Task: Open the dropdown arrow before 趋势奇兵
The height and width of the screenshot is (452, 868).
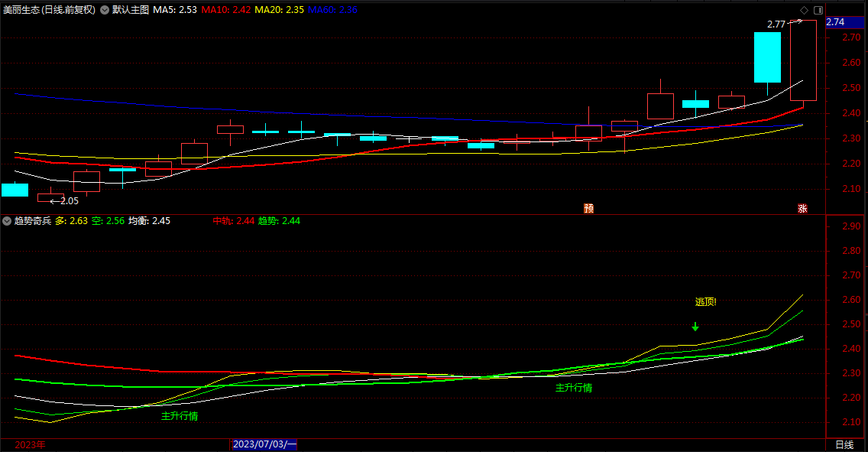Action: (7, 221)
